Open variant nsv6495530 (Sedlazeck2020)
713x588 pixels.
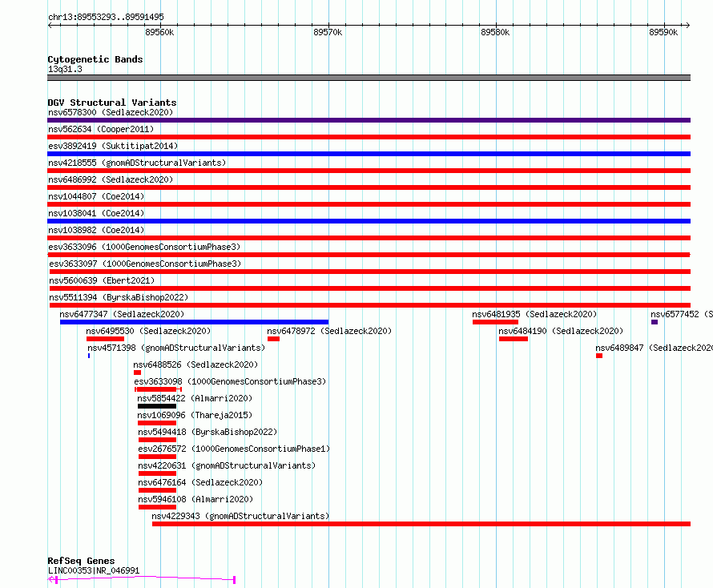[148, 331]
